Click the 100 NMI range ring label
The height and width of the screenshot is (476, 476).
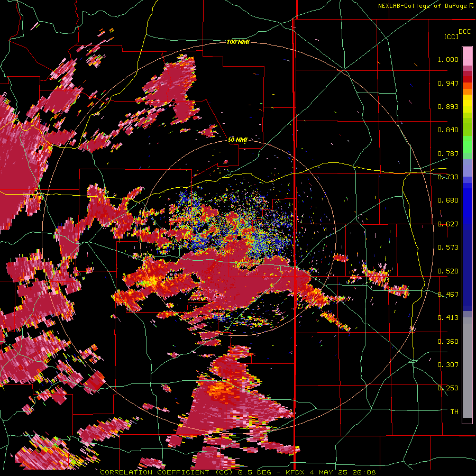[238, 42]
